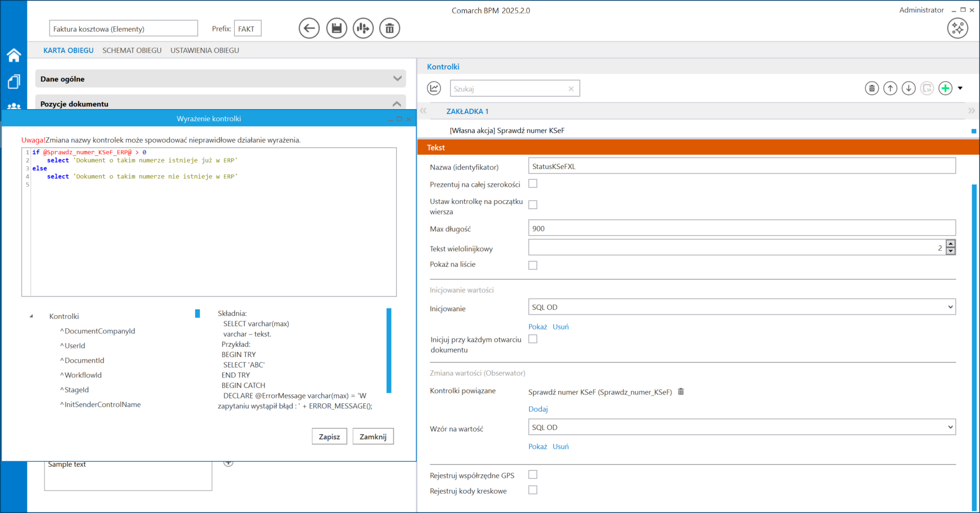Viewport: 980px width, 513px height.
Task: Click Dodaj link for Kontrolki powiązane
Action: pos(538,409)
